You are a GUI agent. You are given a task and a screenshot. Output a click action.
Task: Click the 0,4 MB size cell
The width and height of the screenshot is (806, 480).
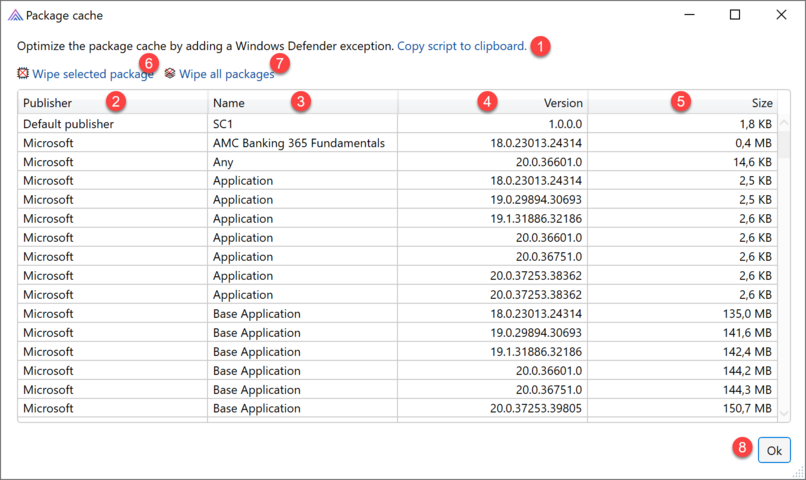pyautogui.click(x=683, y=143)
